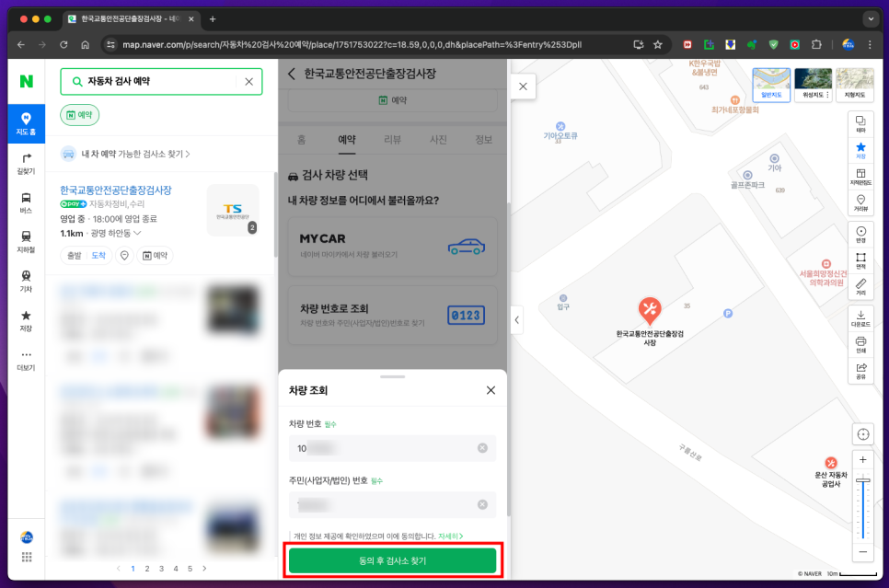The width and height of the screenshot is (889, 588).
Task: Switch to the 홈 tab
Action: pyautogui.click(x=302, y=140)
